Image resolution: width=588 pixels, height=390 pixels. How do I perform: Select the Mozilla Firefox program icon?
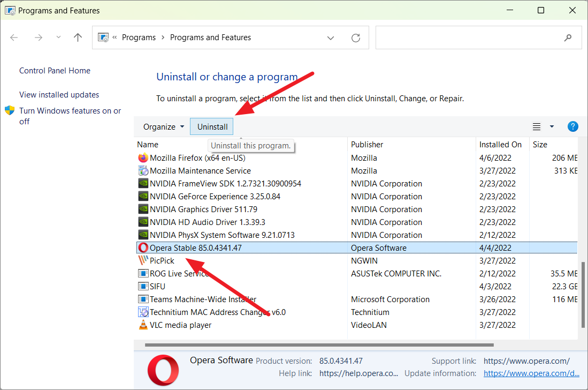pyautogui.click(x=142, y=157)
